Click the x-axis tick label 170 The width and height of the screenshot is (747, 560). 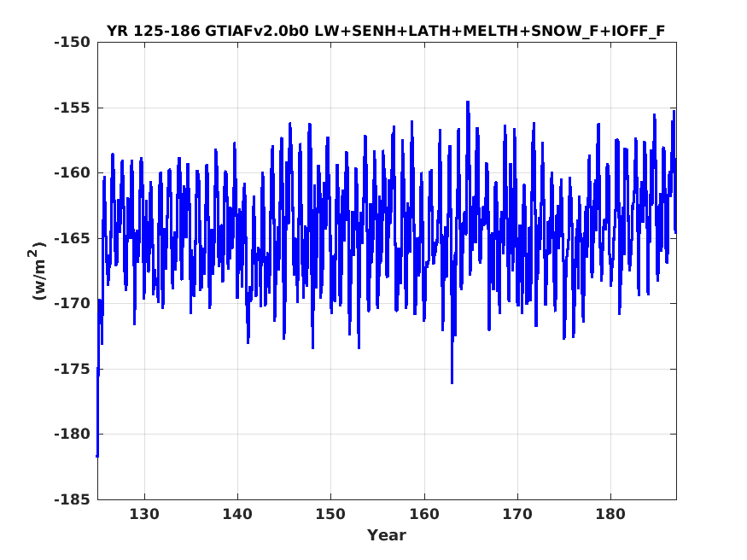coord(517,515)
